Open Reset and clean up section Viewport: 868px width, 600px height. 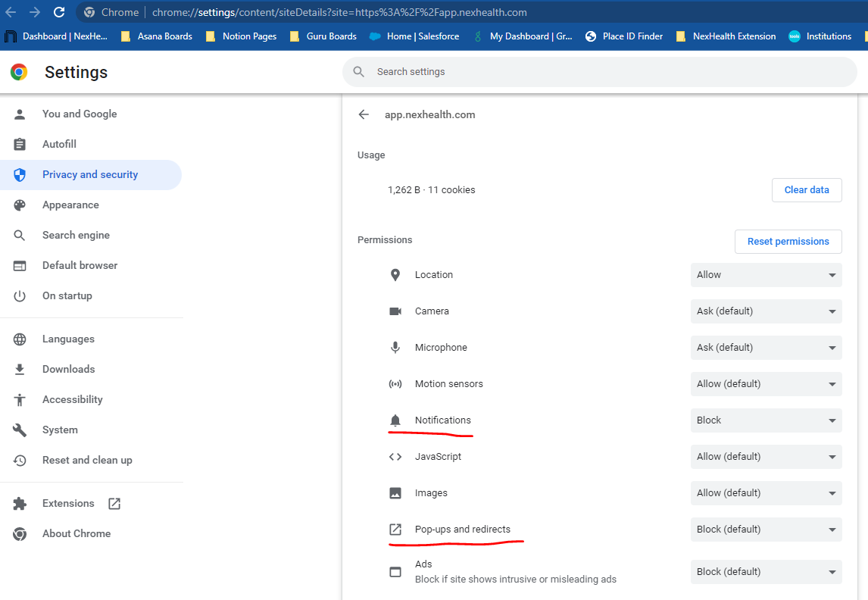click(91, 461)
